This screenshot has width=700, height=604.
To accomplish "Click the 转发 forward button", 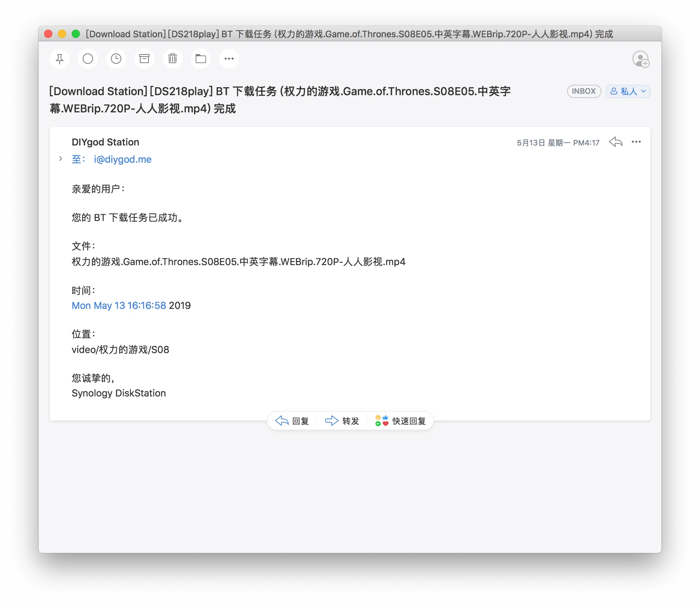I will pyautogui.click(x=342, y=421).
